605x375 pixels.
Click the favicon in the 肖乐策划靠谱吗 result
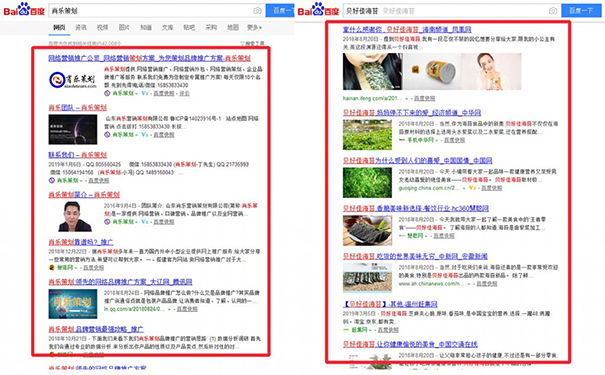(x=52, y=268)
